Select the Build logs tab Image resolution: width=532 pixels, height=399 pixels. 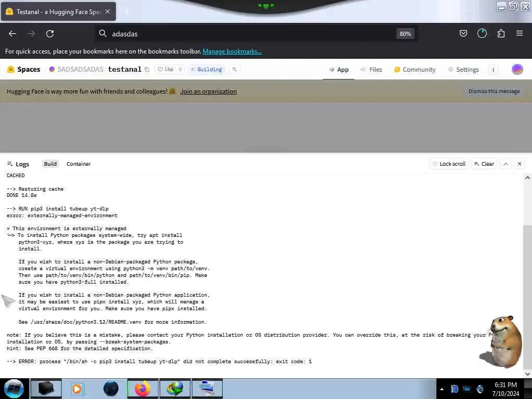tap(50, 164)
